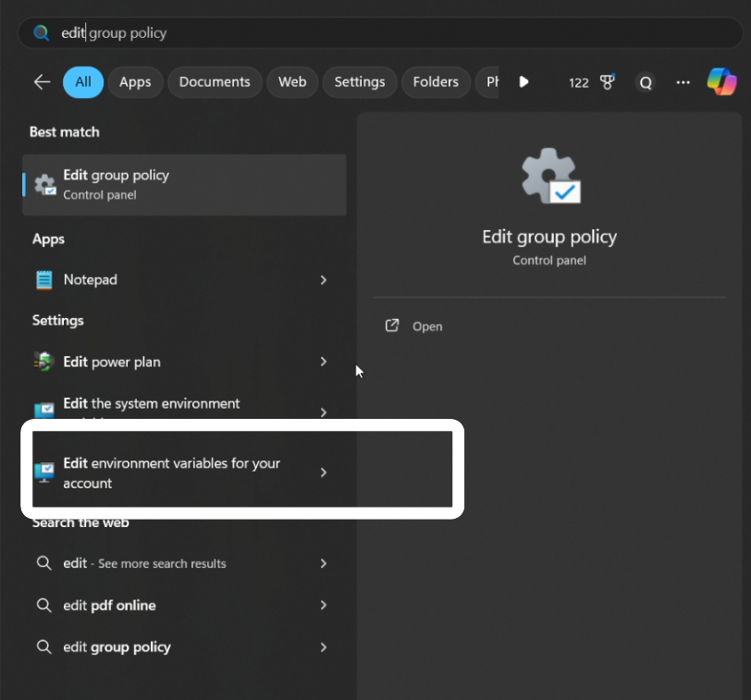Click the Microsoft Rewards points icon

[608, 82]
